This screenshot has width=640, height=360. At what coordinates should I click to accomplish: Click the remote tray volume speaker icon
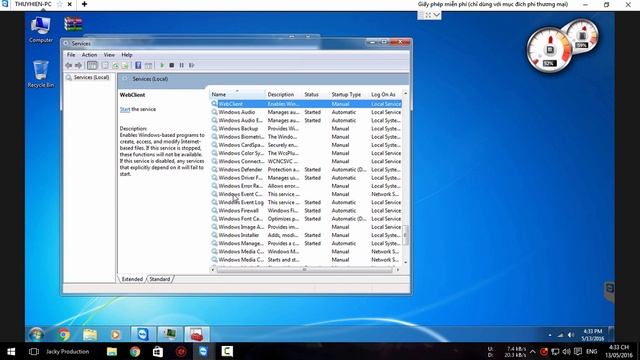point(571,335)
